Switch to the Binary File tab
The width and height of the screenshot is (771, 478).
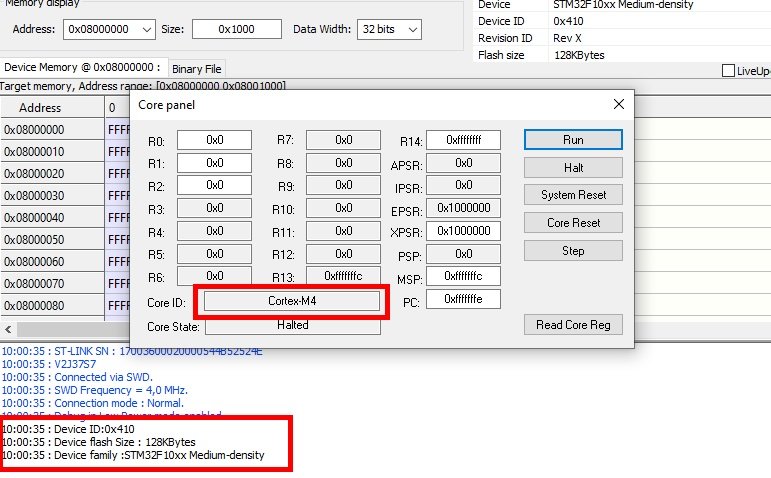197,69
